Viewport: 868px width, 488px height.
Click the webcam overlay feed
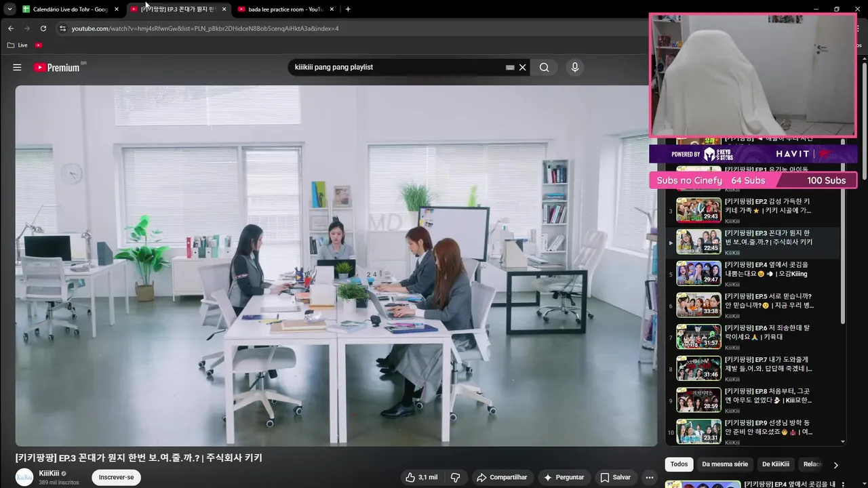coord(753,75)
